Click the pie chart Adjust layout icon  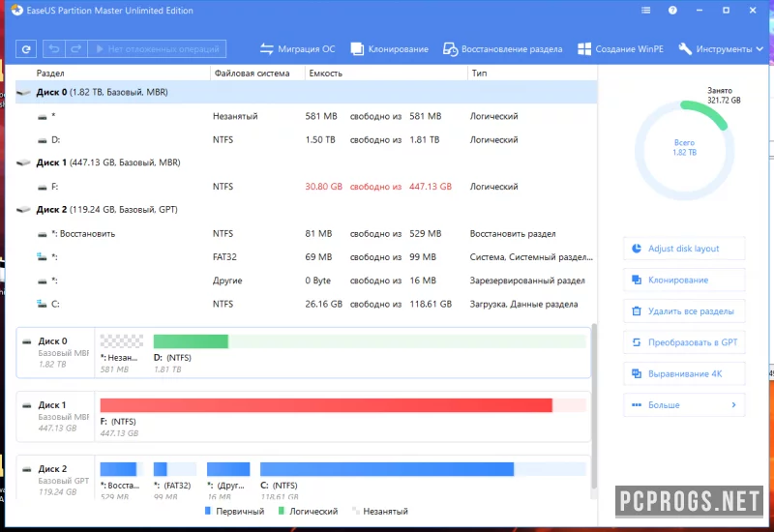[x=637, y=249]
